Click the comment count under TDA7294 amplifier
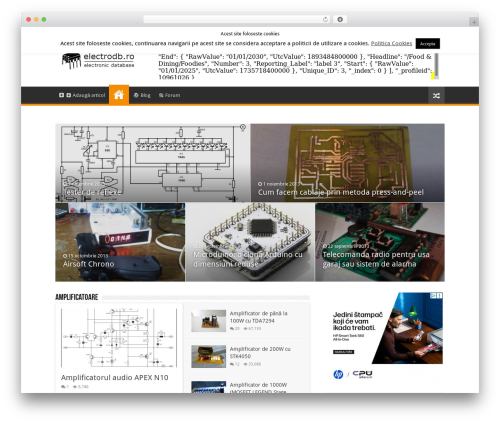The image size is (500, 423). click(x=235, y=328)
